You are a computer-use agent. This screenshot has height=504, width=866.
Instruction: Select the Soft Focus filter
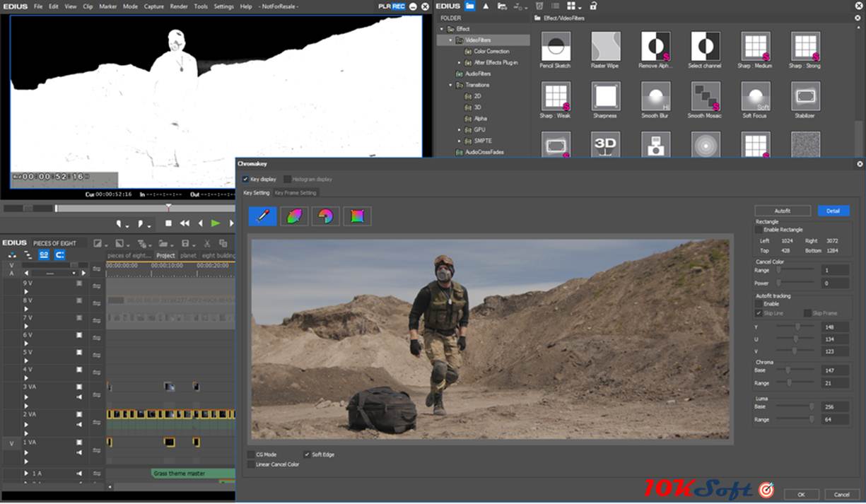pyautogui.click(x=755, y=96)
